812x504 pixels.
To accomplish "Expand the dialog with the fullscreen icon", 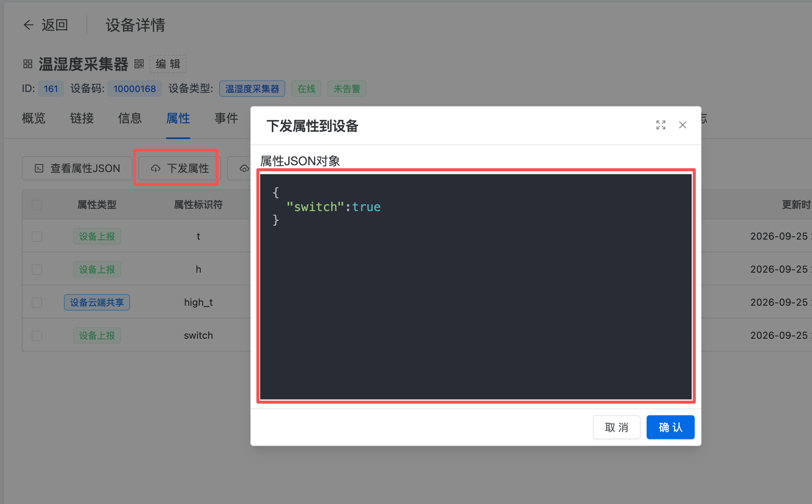I will tap(661, 125).
